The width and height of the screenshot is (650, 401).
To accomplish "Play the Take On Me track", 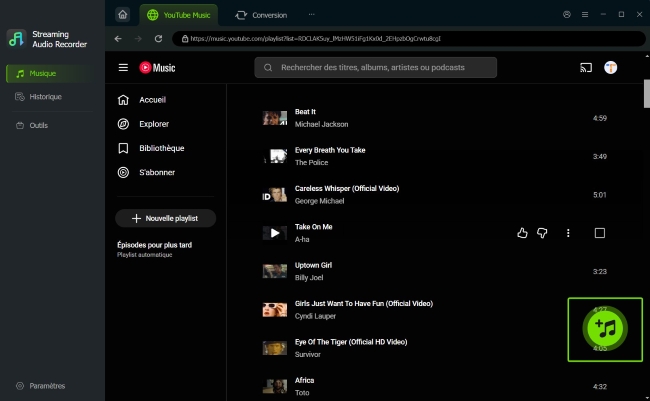I will click(274, 233).
